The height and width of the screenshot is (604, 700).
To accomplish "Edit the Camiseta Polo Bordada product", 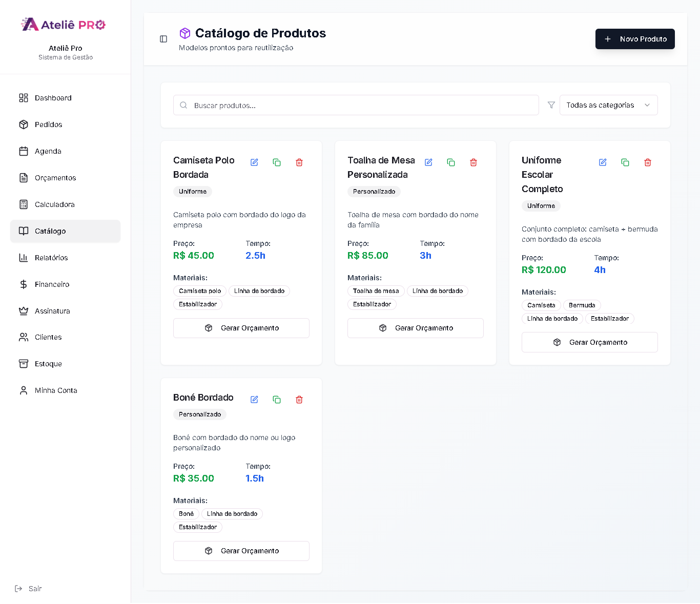I will 254,162.
